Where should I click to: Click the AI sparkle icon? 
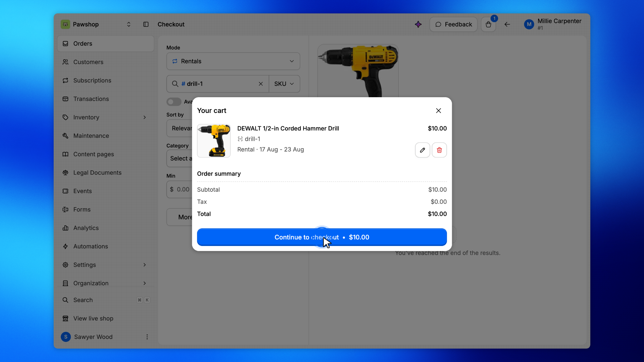pos(418,24)
